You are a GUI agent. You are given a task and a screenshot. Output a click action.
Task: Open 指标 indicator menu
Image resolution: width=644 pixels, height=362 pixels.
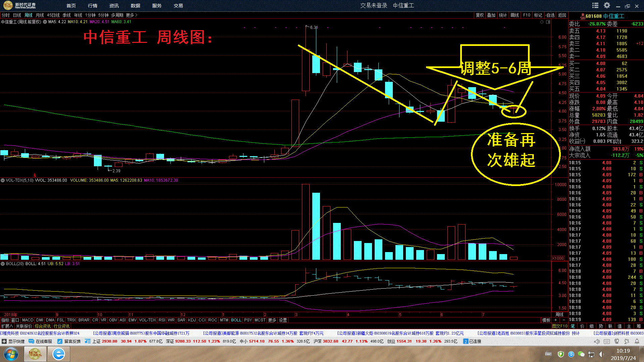point(5,320)
